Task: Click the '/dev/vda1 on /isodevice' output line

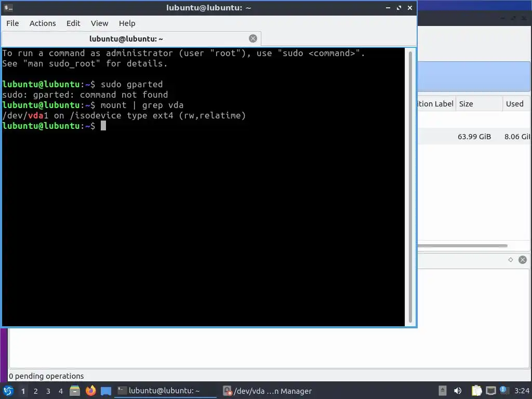Action: click(124, 116)
